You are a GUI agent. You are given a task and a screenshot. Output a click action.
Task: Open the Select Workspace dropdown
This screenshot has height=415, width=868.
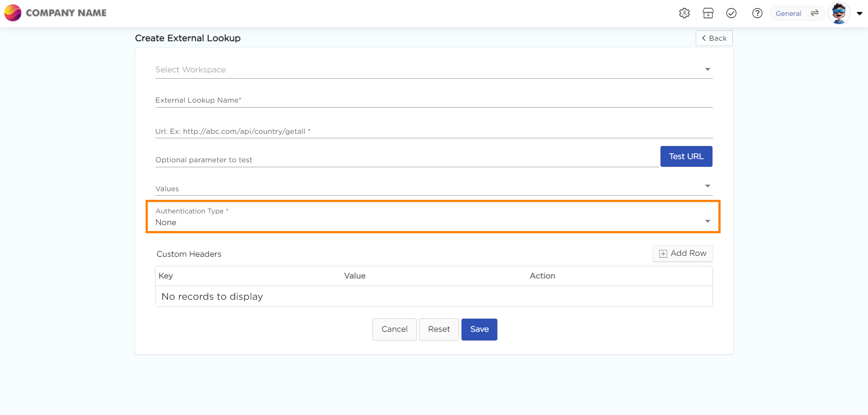pos(433,70)
